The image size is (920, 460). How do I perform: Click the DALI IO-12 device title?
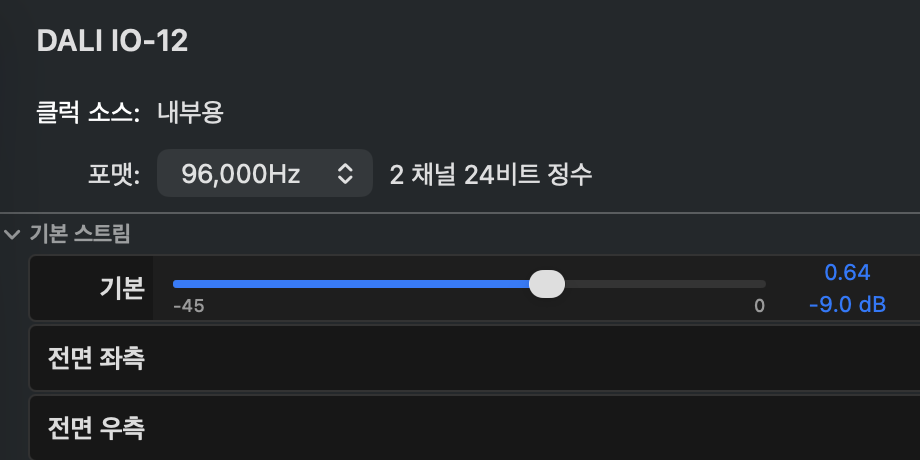(x=112, y=42)
